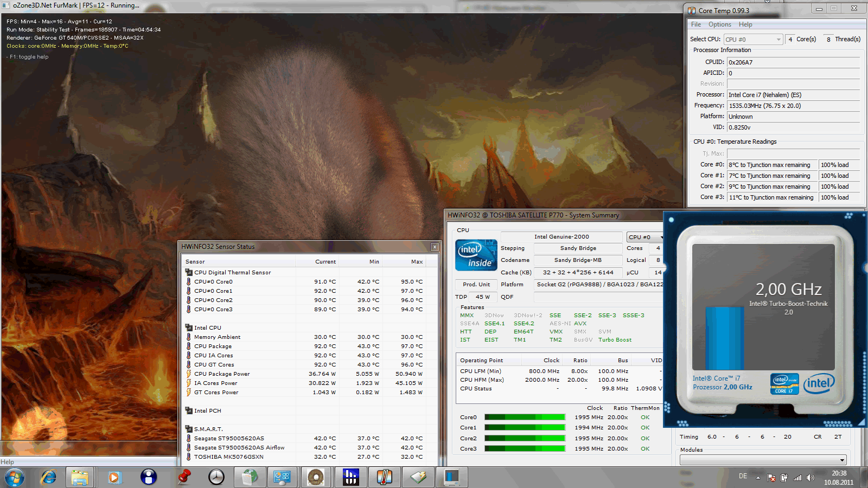Image resolution: width=868 pixels, height=488 pixels.
Task: Open the Help menu in Core Temp
Action: tap(745, 24)
